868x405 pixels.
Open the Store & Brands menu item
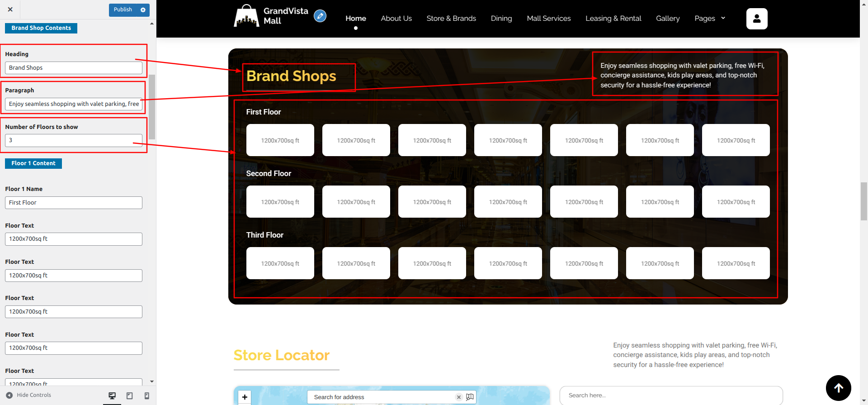point(451,19)
